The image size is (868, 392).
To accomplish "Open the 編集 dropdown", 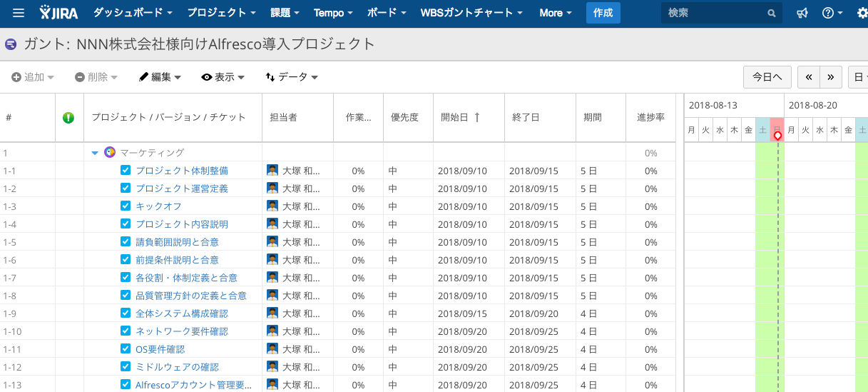I will coord(160,77).
